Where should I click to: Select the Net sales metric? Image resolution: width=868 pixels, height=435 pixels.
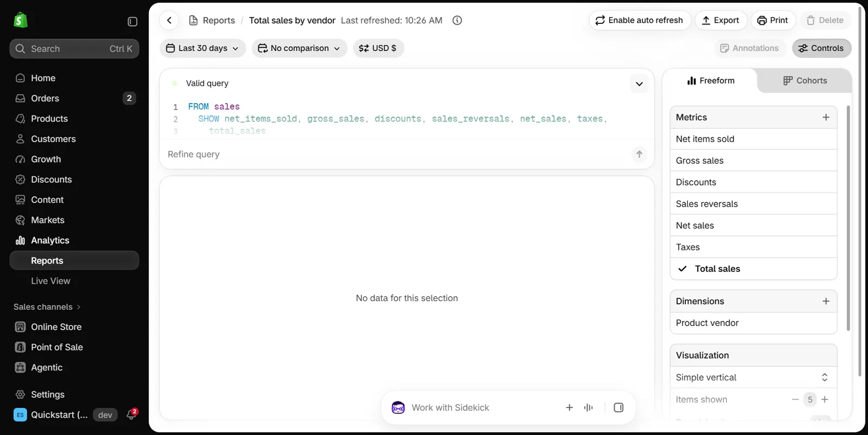coord(753,226)
